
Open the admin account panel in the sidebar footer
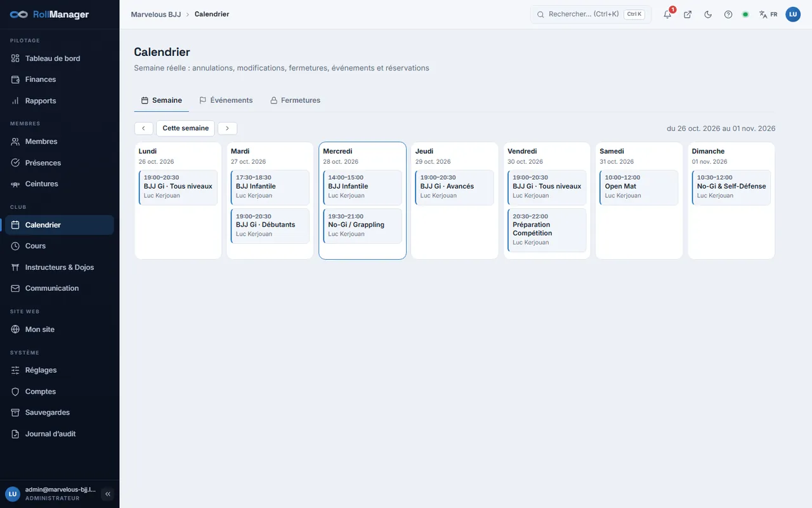point(51,494)
